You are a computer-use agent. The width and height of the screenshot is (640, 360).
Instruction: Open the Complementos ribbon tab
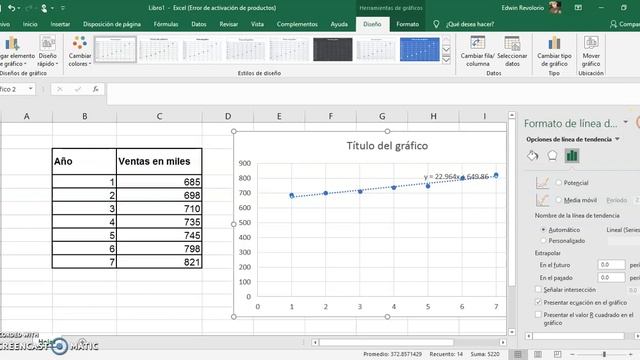(297, 24)
